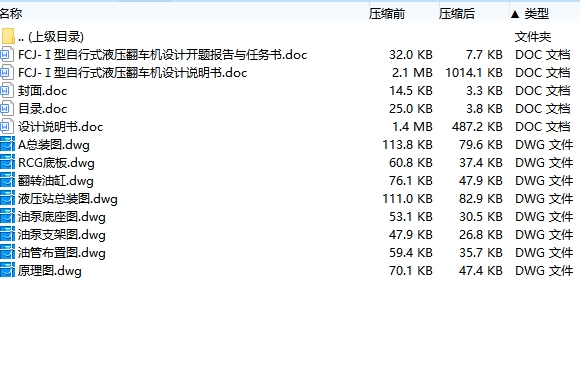This screenshot has width=580, height=372.
Task: Click the 70.1 KB original size value
Action: [x=411, y=271]
